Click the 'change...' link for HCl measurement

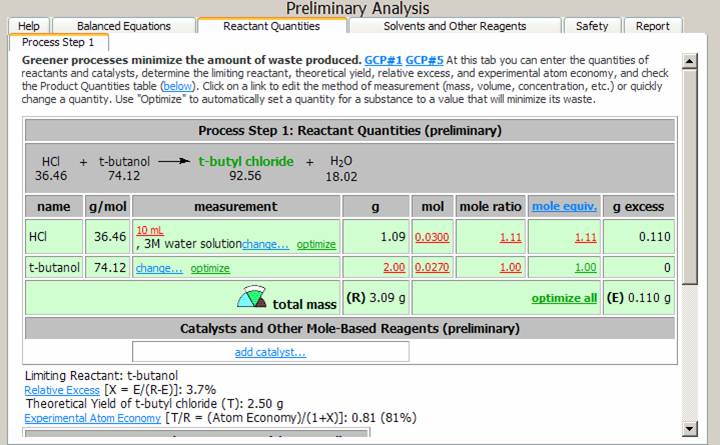pyautogui.click(x=265, y=244)
